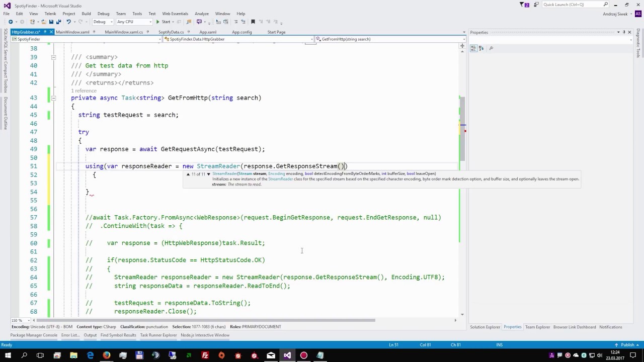Open Firefox from the taskbar
The height and width of the screenshot is (362, 644).
[x=107, y=355]
